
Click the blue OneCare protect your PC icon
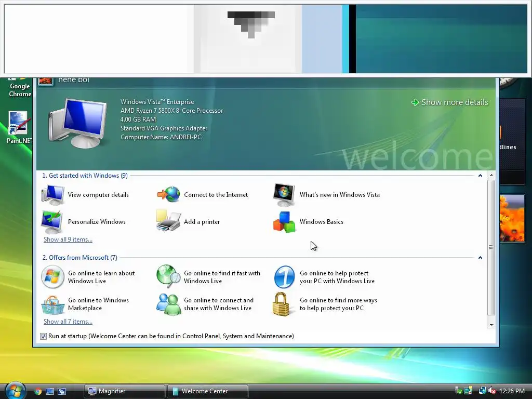(284, 277)
